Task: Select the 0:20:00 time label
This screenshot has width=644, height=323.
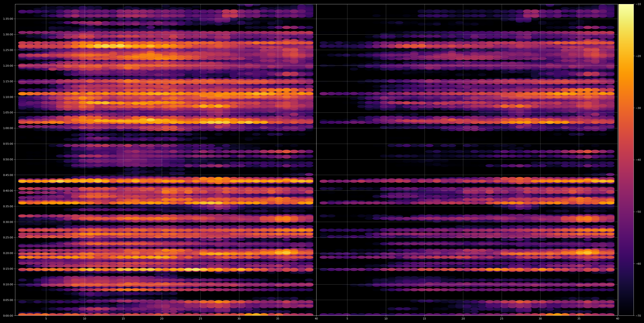Action: [x=8, y=253]
